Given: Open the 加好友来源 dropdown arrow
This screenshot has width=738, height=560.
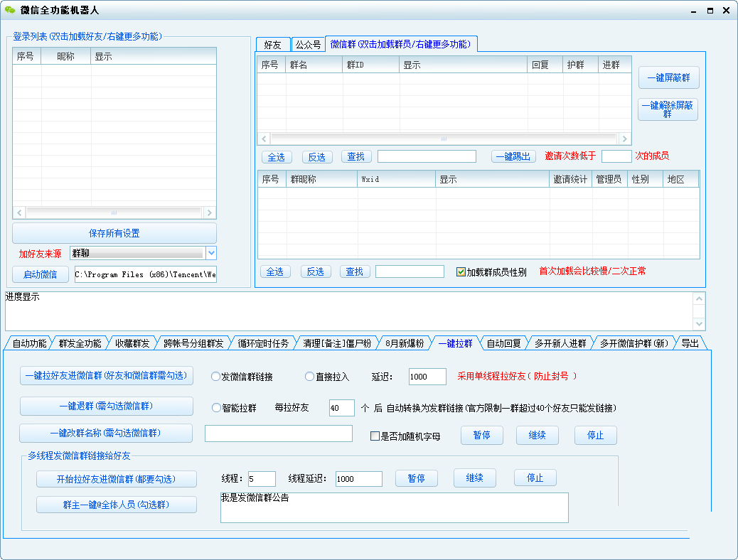Looking at the screenshot, I should [211, 253].
